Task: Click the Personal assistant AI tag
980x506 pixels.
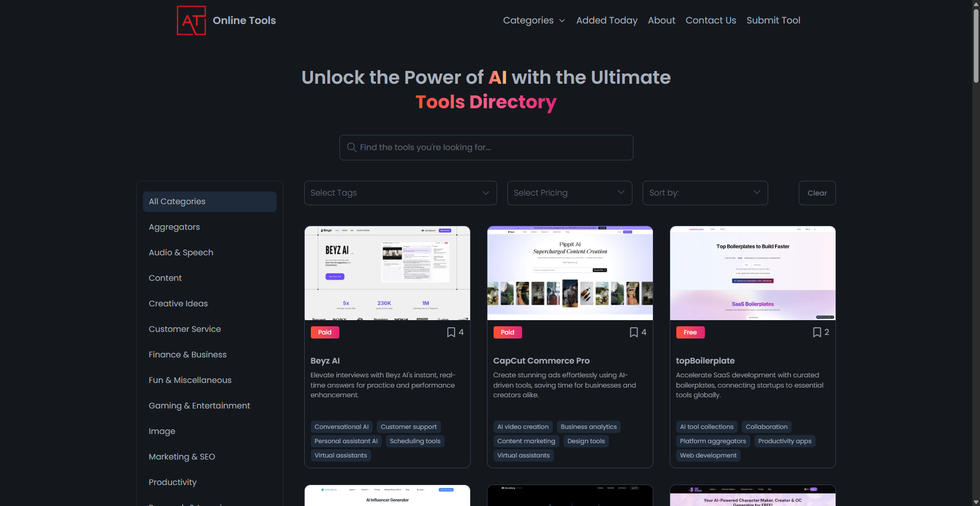Action: 346,441
